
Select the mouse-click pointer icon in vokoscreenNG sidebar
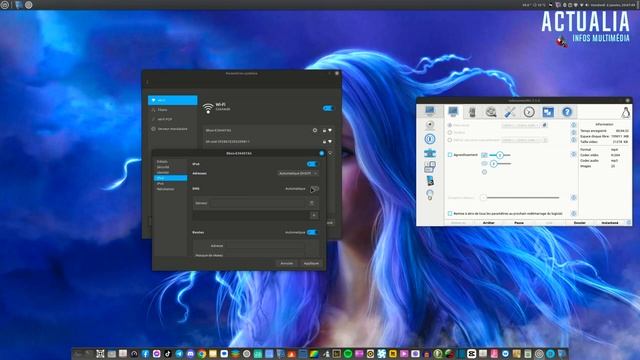point(430,194)
